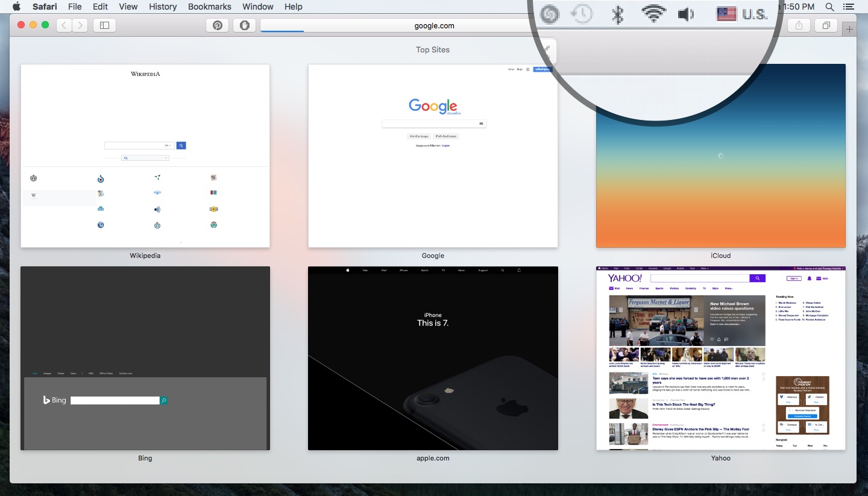Open Notification Center from the menu bar

point(849,7)
